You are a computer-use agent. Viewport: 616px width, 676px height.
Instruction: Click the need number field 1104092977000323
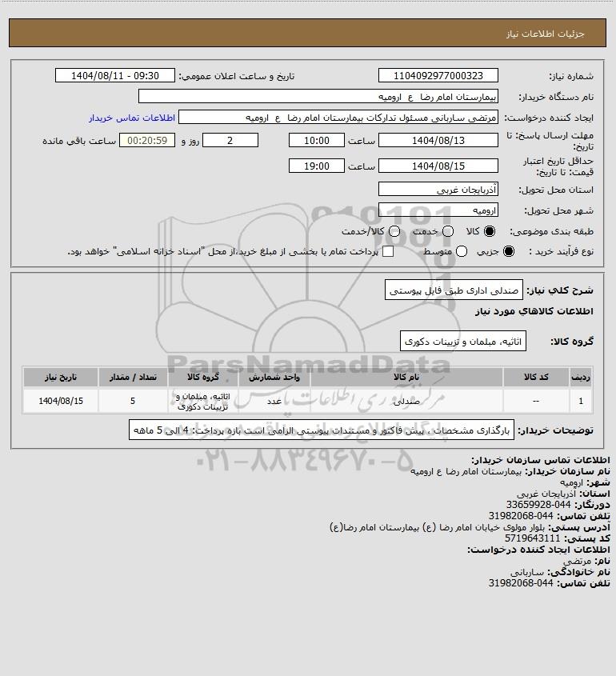(x=438, y=75)
